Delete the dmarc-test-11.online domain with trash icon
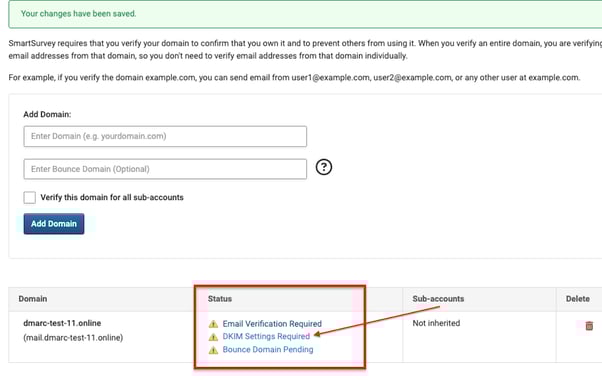 [589, 326]
